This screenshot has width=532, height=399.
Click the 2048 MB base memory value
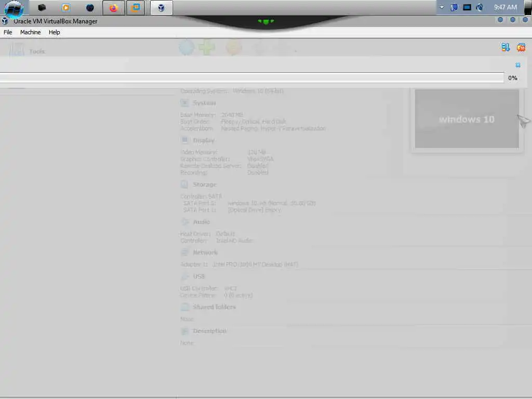tap(232, 115)
